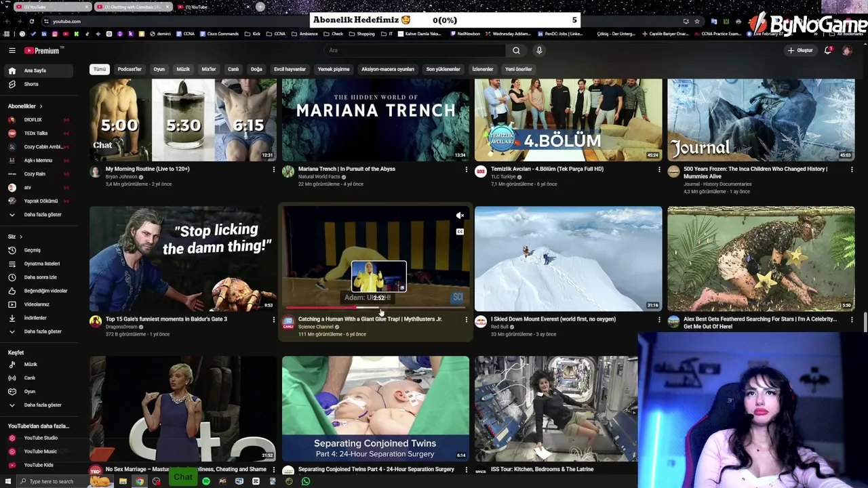Viewport: 868px width, 488px height.
Task: Select the Tümü filter chip
Action: 100,69
